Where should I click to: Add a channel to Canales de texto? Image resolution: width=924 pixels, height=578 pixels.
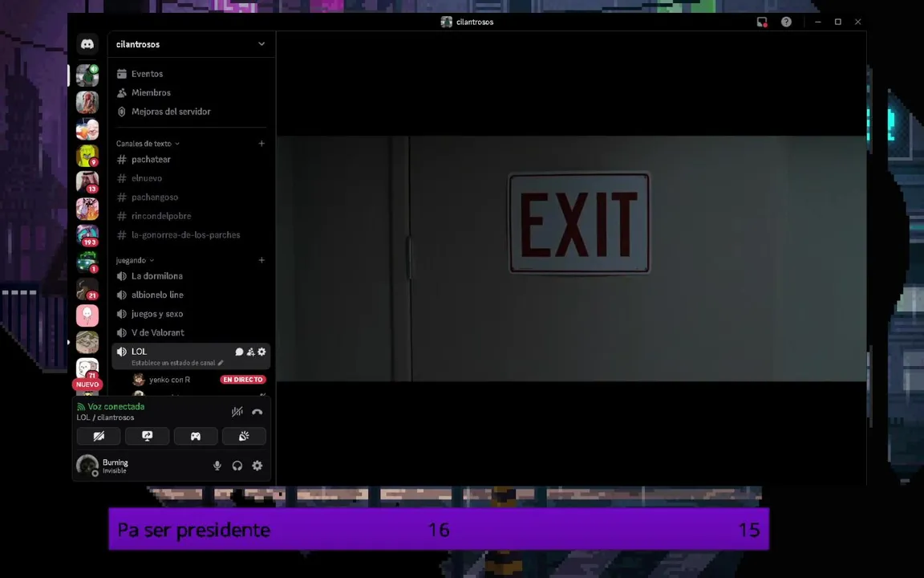pyautogui.click(x=261, y=144)
